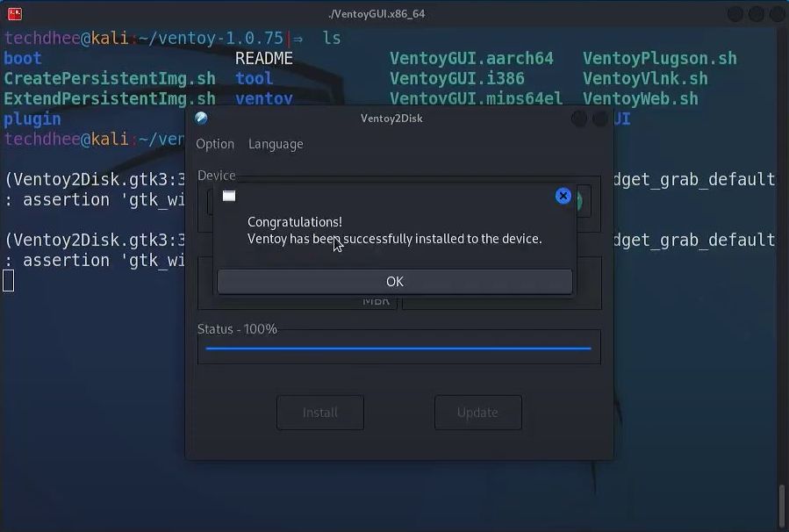Screen dimensions: 789x532
Task: Click the grayed-out Install button
Action: click(319, 412)
